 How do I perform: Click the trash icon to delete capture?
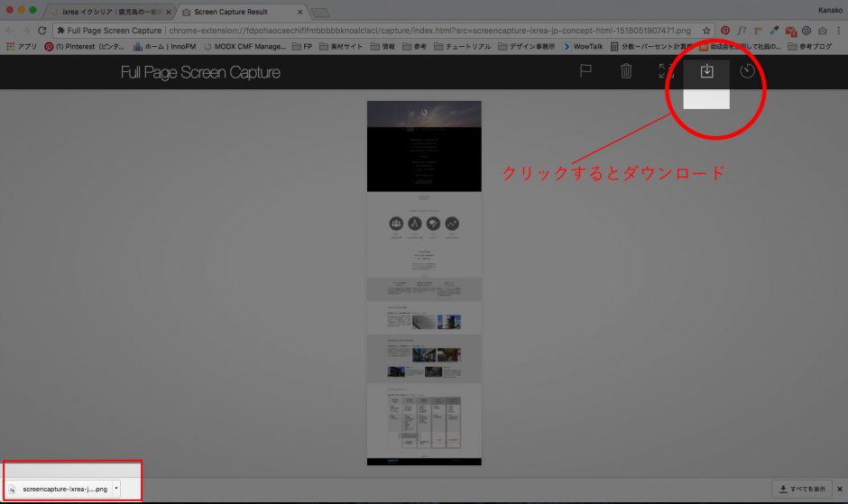click(x=626, y=72)
